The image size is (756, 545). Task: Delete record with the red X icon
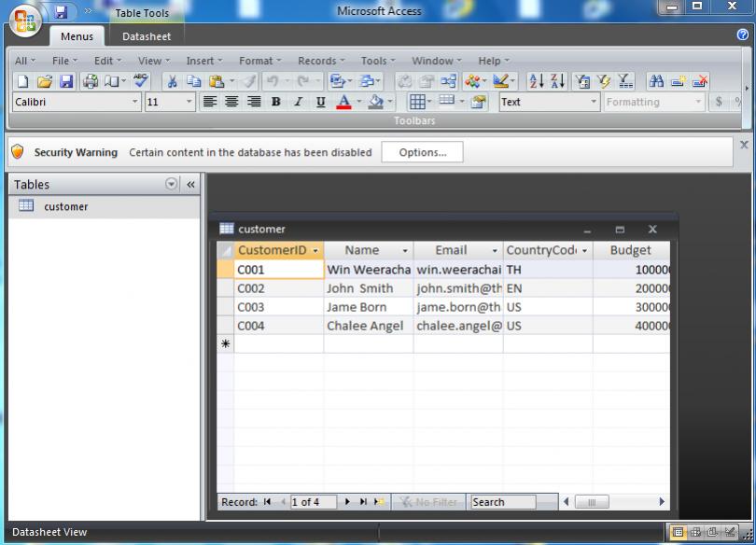(x=700, y=81)
